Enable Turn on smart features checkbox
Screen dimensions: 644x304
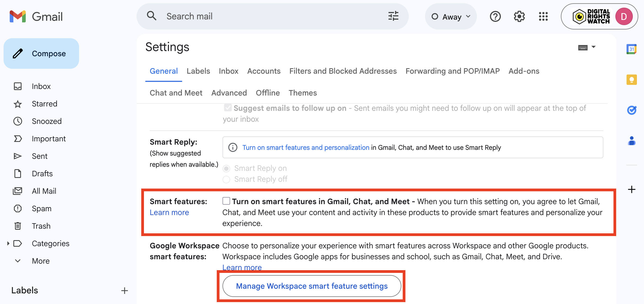tap(226, 201)
